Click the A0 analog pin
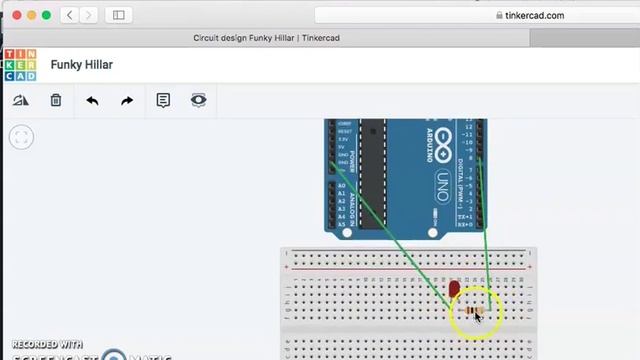The height and width of the screenshot is (360, 640). click(x=331, y=186)
